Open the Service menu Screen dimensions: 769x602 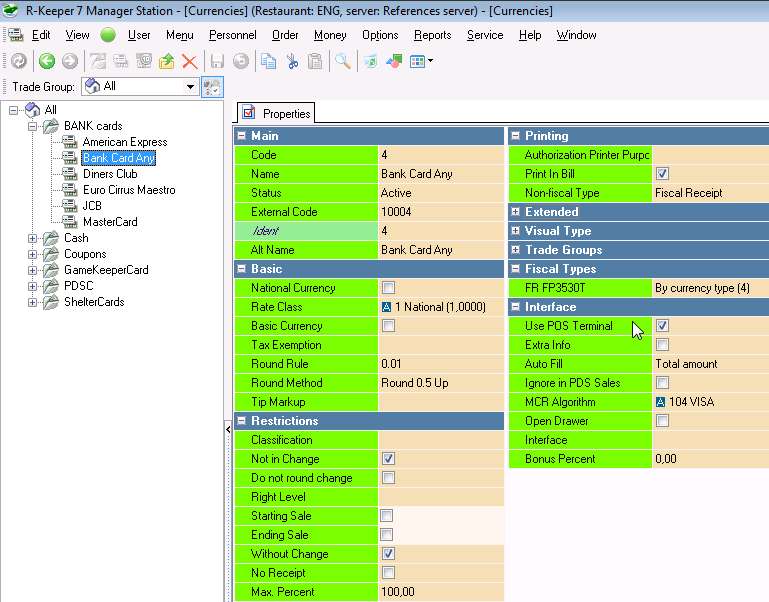click(x=485, y=35)
